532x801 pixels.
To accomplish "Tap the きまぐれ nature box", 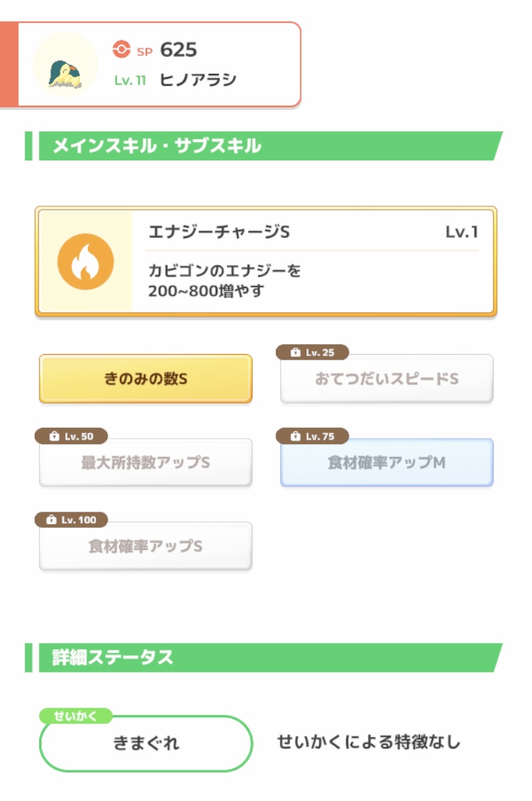I will 146,744.
